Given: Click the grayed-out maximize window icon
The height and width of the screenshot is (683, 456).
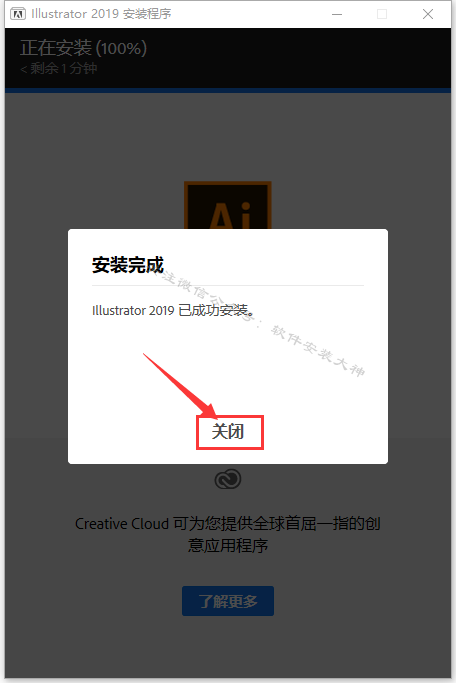Looking at the screenshot, I should click(382, 14).
